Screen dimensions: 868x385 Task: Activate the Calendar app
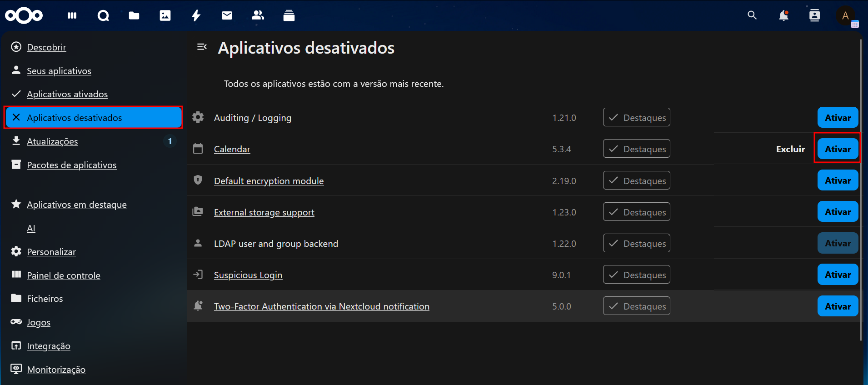pos(838,149)
